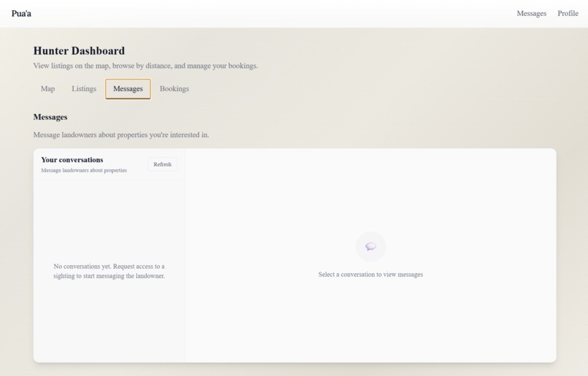Click the Pua'a logo in header

[21, 14]
